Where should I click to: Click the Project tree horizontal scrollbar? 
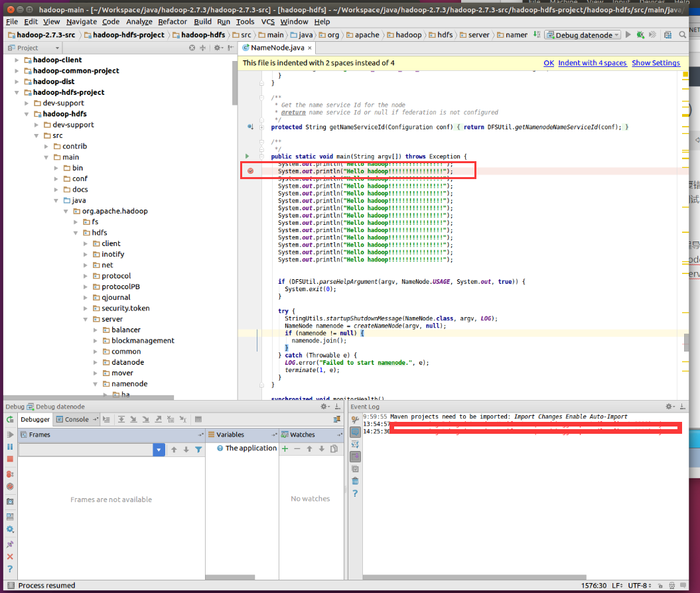(90, 397)
